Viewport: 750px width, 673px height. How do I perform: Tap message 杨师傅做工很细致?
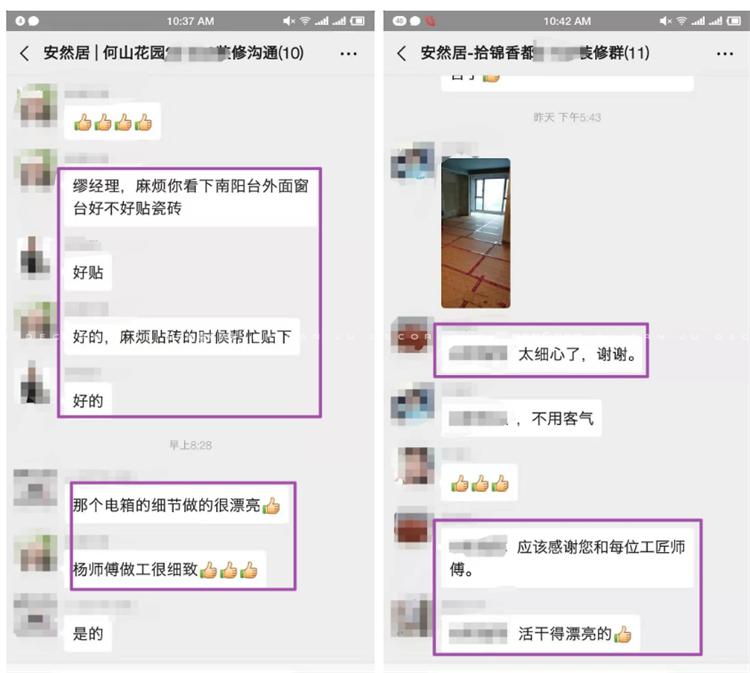point(165,570)
